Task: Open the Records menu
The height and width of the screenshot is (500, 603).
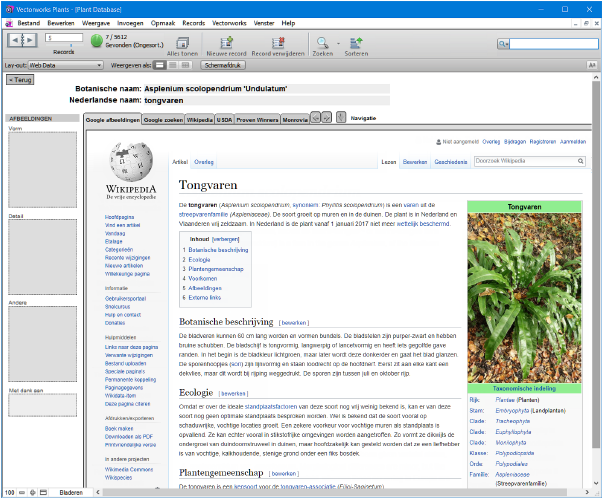Action: (193, 23)
